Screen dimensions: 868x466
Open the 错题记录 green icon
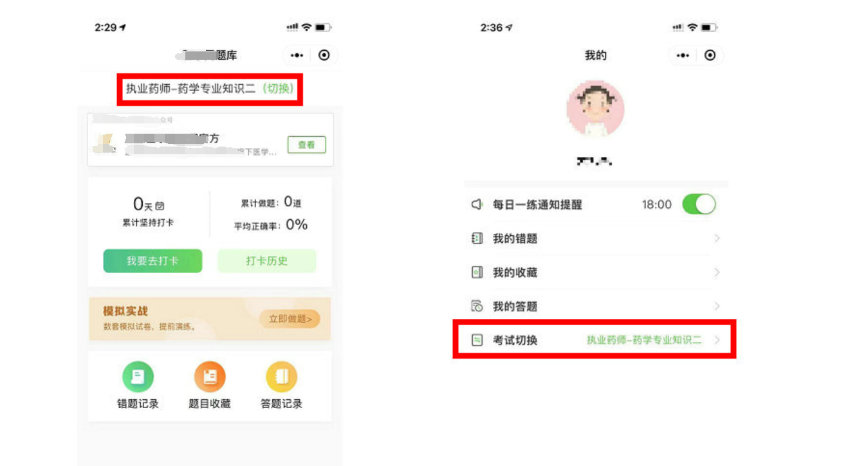(x=138, y=377)
